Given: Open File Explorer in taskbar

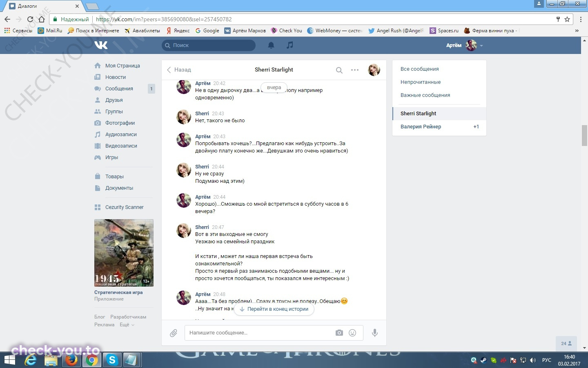Looking at the screenshot, I should click(51, 360).
